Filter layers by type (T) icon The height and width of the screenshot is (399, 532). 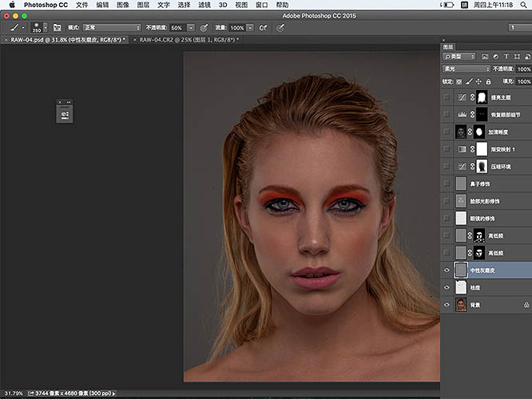pos(506,57)
